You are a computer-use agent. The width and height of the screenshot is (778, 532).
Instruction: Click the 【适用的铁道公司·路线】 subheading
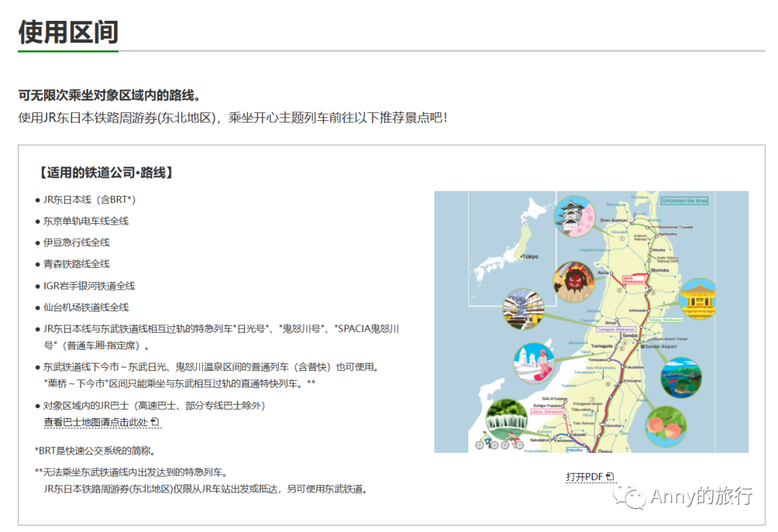(x=106, y=173)
